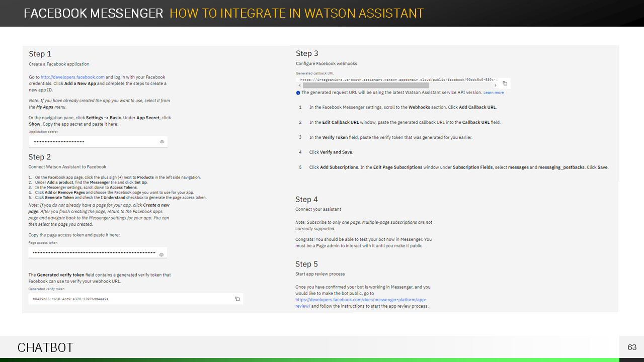Copy the generated verify token
The image size is (644, 362).
237,299
